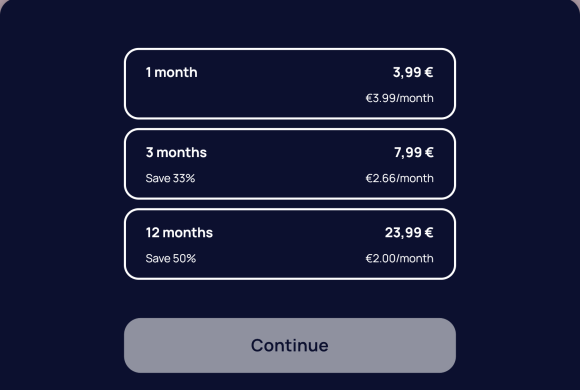Image resolution: width=580 pixels, height=390 pixels.
Task: Click the "1 month" title text
Action: pyautogui.click(x=171, y=72)
